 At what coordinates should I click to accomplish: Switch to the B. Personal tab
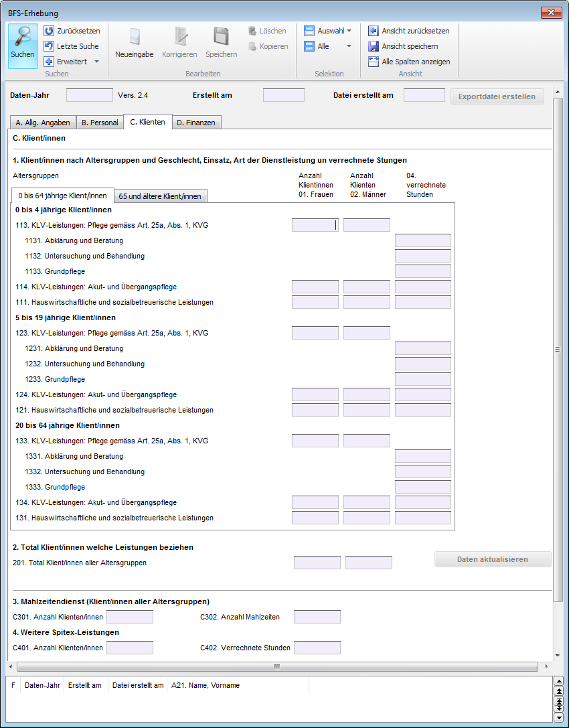point(100,122)
